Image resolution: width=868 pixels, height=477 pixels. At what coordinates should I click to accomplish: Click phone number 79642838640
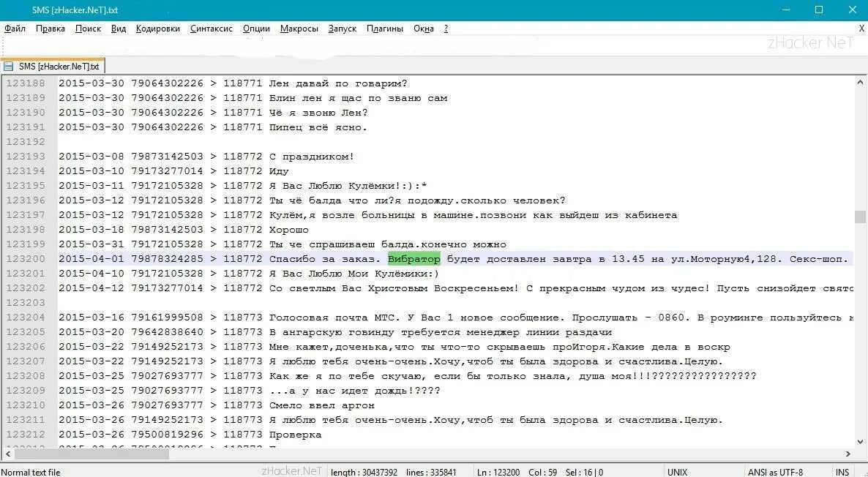point(167,332)
